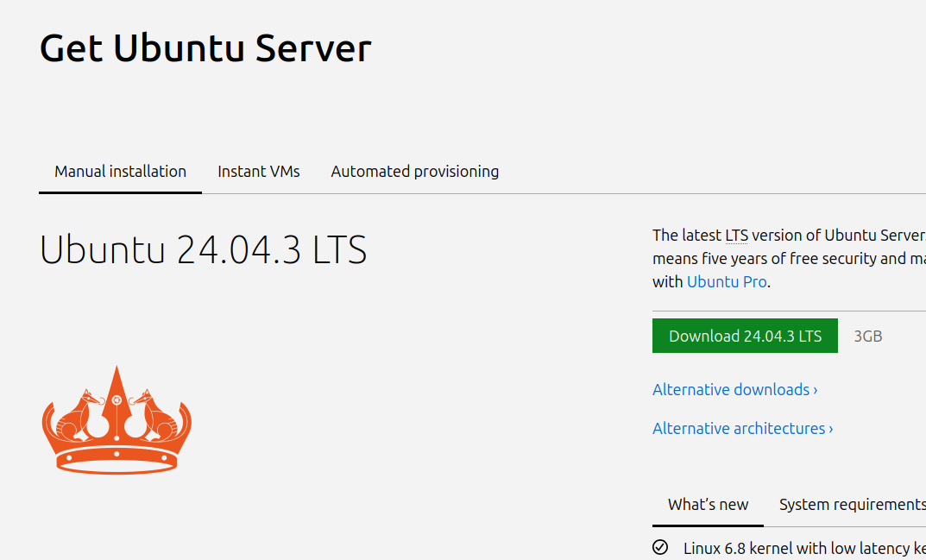926x560 pixels.
Task: Click the Download 24.04.3 LTS button
Action: click(x=745, y=336)
